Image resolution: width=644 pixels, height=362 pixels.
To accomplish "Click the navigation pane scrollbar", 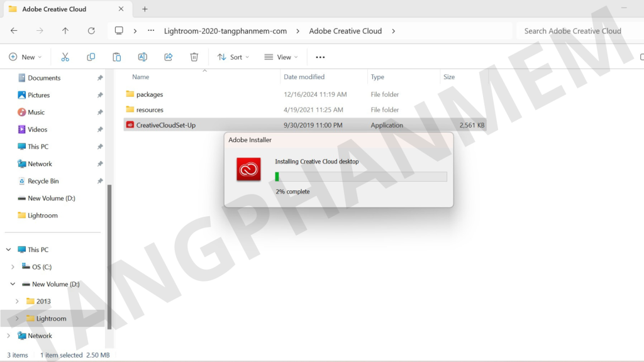I will (109, 256).
